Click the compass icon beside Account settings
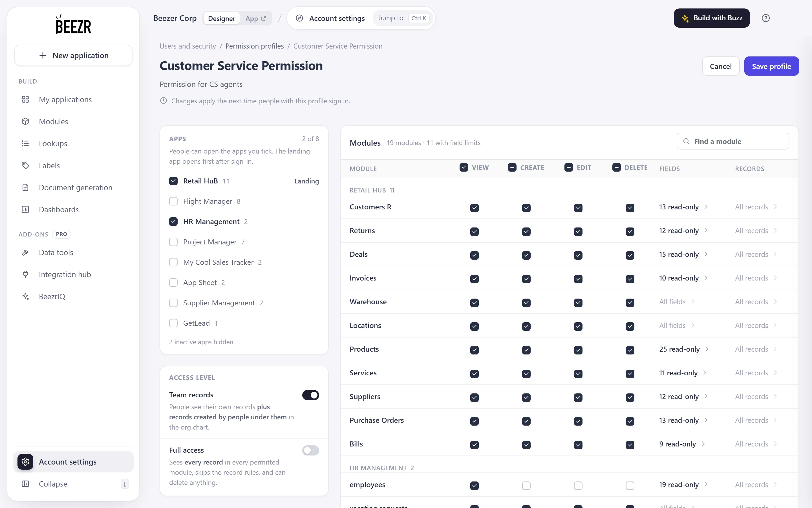This screenshot has height=508, width=812. point(299,18)
